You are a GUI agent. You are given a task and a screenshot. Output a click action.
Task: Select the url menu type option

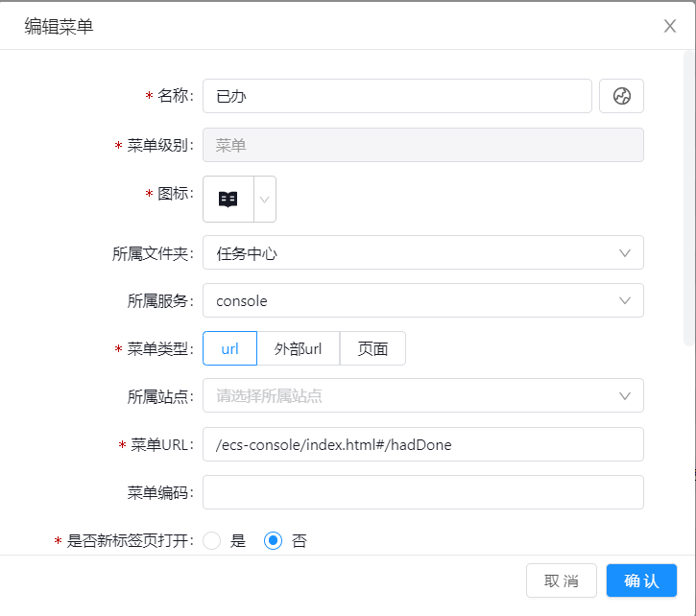click(x=229, y=348)
